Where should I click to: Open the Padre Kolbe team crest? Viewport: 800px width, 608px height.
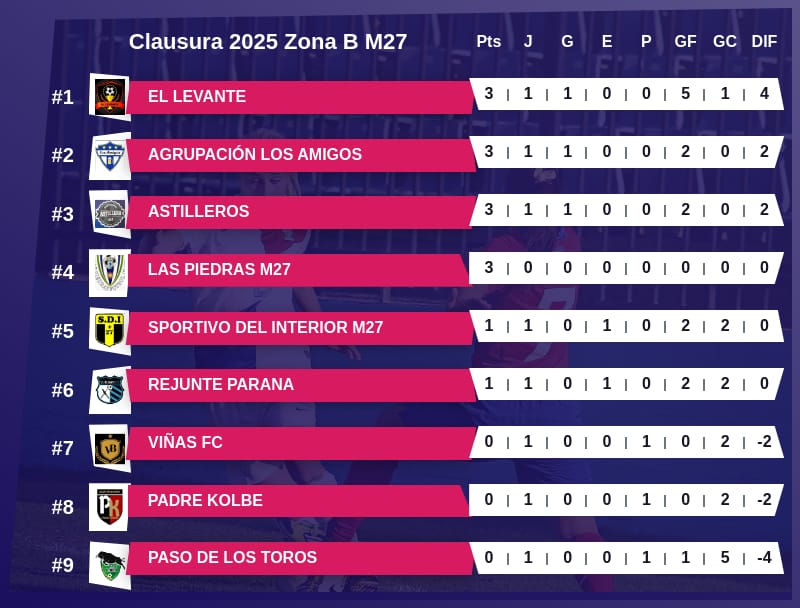(109, 505)
